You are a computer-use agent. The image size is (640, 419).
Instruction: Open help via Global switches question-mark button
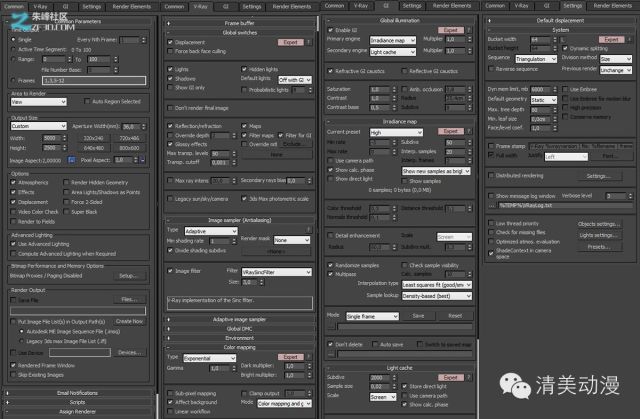[309, 42]
